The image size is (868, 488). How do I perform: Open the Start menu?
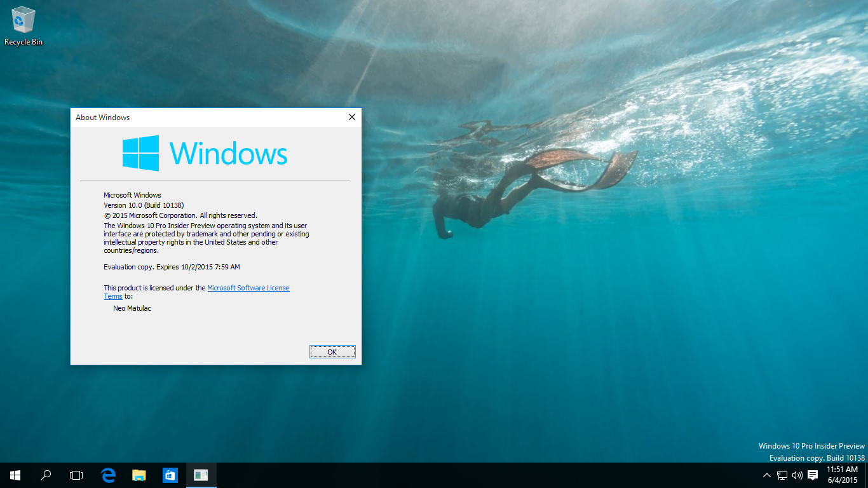[x=14, y=475]
